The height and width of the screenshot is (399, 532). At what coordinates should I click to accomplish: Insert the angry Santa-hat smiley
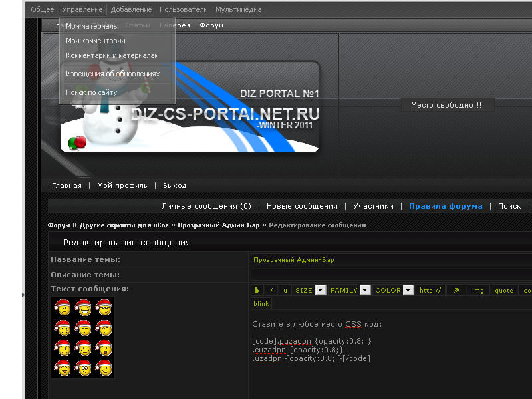click(63, 307)
